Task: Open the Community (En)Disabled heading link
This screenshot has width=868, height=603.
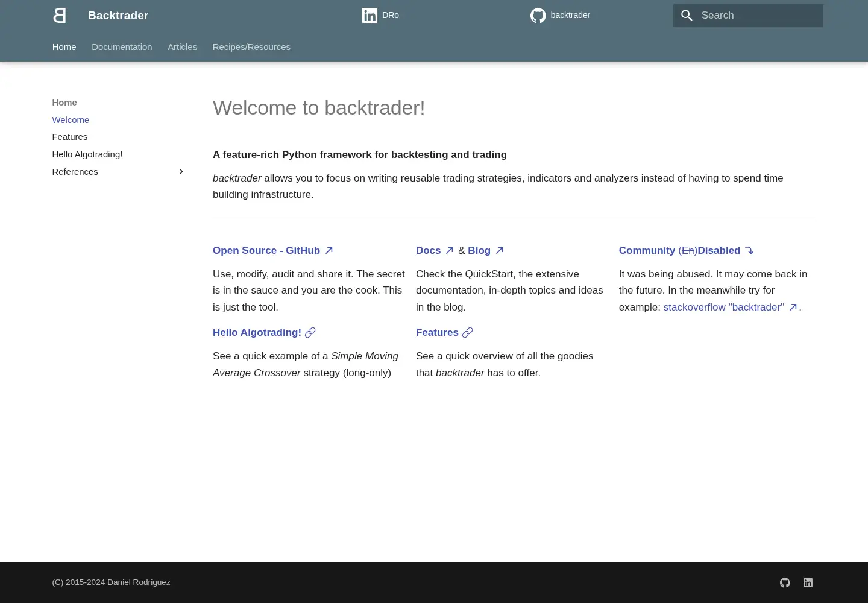Action: pos(679,250)
